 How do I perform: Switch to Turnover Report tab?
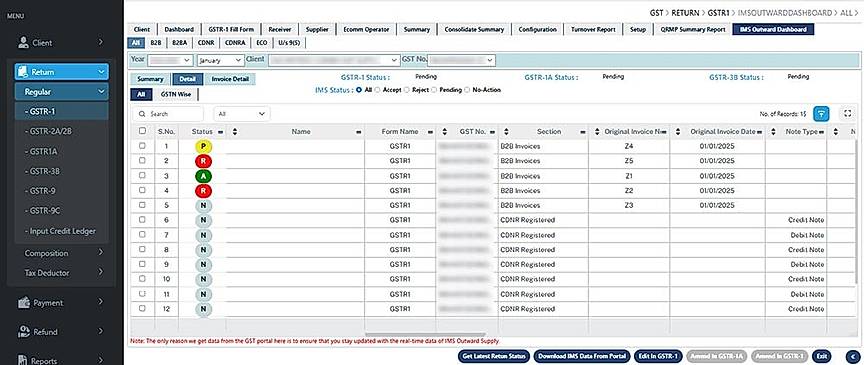point(593,30)
